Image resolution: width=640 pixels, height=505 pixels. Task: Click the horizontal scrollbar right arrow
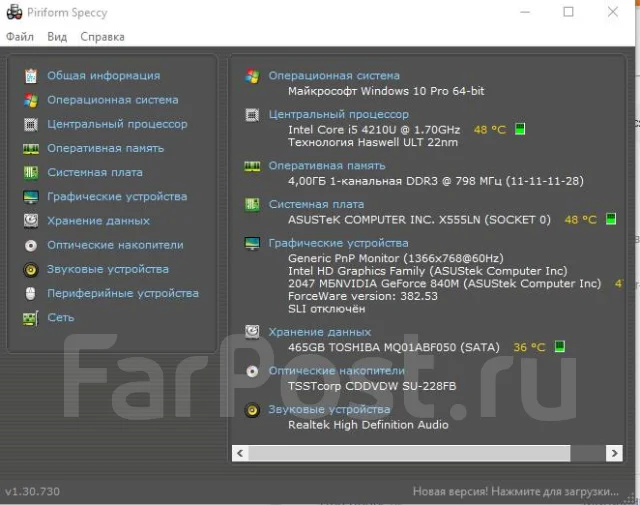[x=615, y=453]
